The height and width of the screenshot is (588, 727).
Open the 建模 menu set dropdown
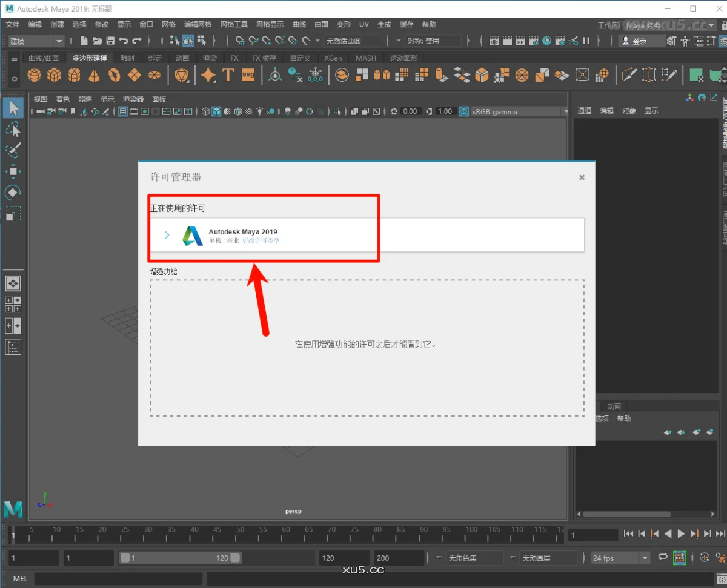click(x=36, y=41)
